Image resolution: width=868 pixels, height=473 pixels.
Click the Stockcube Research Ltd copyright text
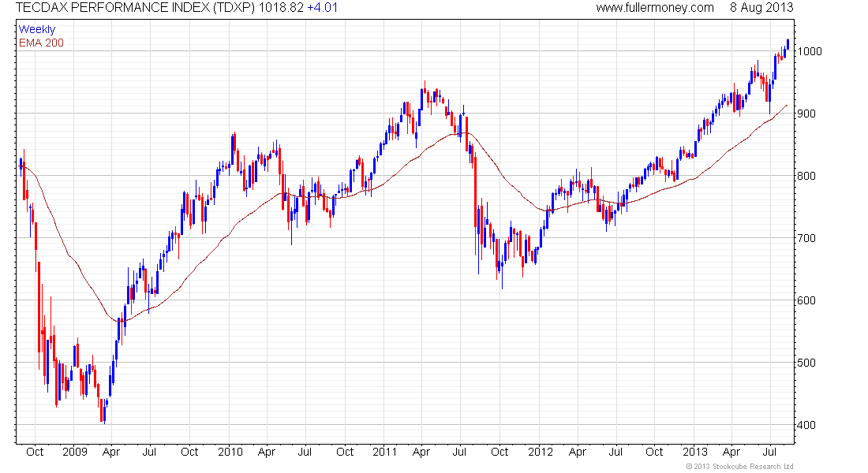point(739,467)
